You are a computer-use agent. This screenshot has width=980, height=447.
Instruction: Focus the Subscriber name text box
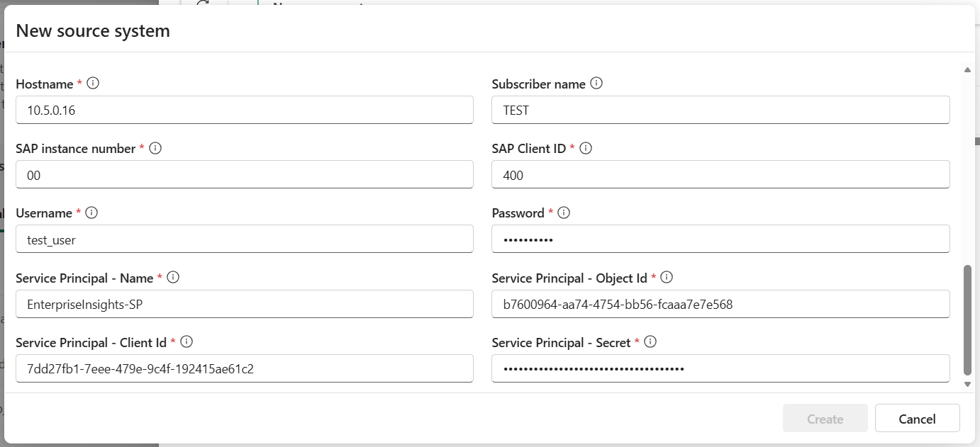coord(720,111)
